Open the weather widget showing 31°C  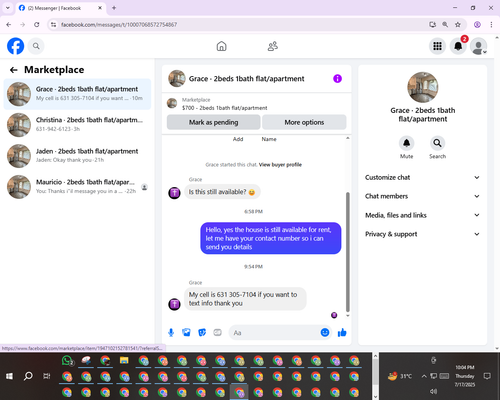[400, 376]
